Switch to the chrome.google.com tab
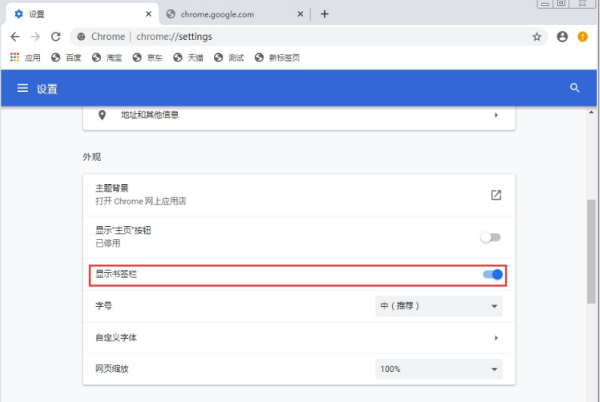 [x=235, y=14]
